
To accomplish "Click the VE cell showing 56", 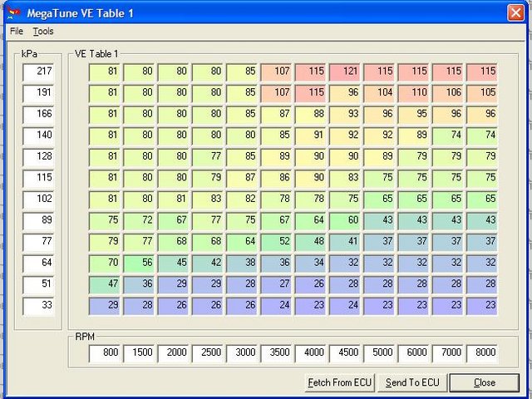I will click(140, 263).
